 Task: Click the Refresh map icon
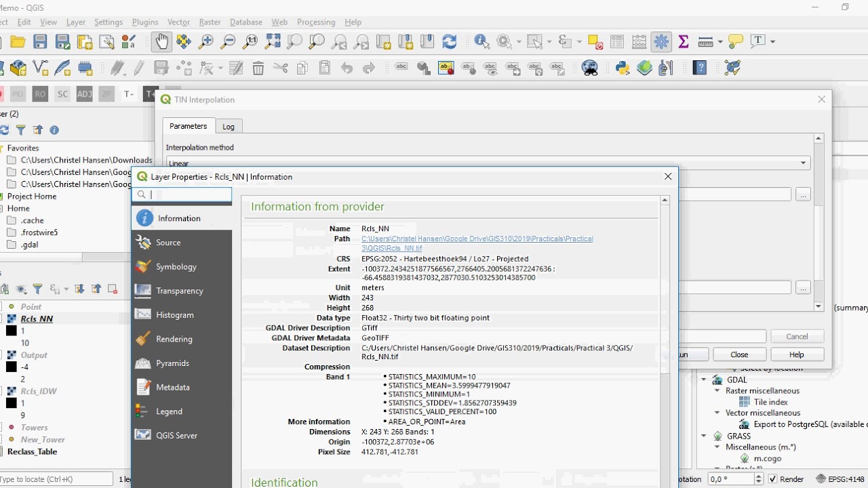[x=449, y=41]
